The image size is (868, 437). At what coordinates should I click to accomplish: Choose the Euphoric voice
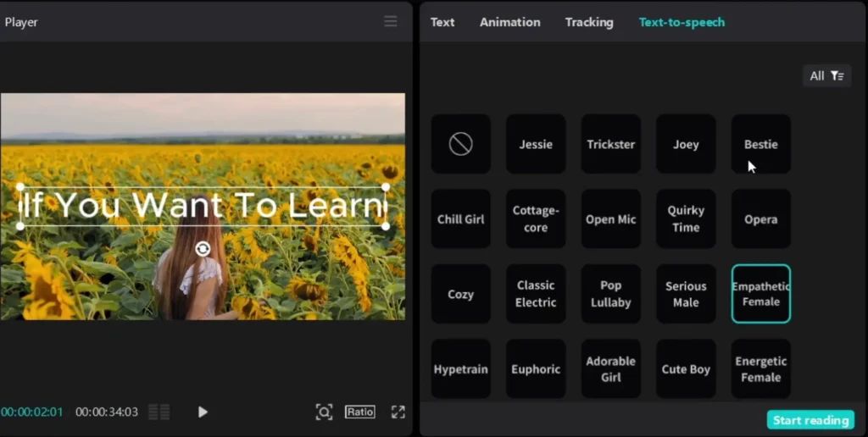tap(536, 369)
